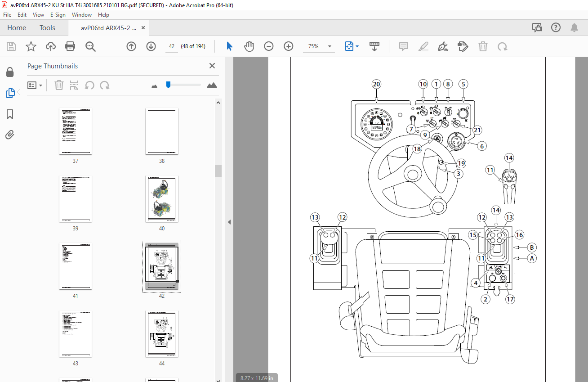The image size is (588, 382).
Task: Select page 40 thumbnail
Action: (x=162, y=199)
